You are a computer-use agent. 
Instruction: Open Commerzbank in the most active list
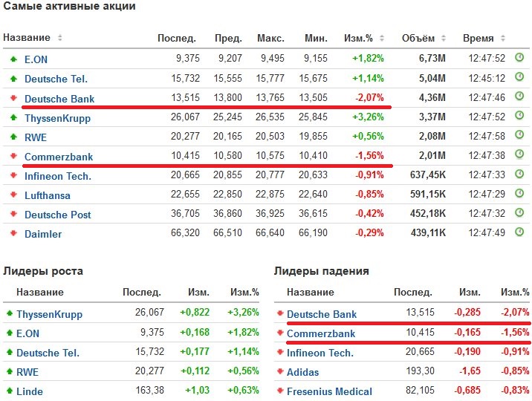(57, 157)
